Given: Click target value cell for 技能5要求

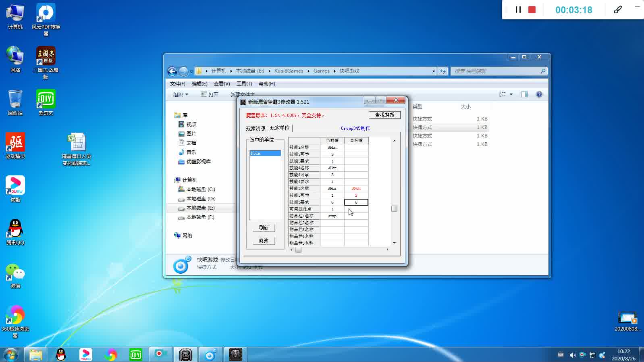Looking at the screenshot, I should tap(356, 202).
